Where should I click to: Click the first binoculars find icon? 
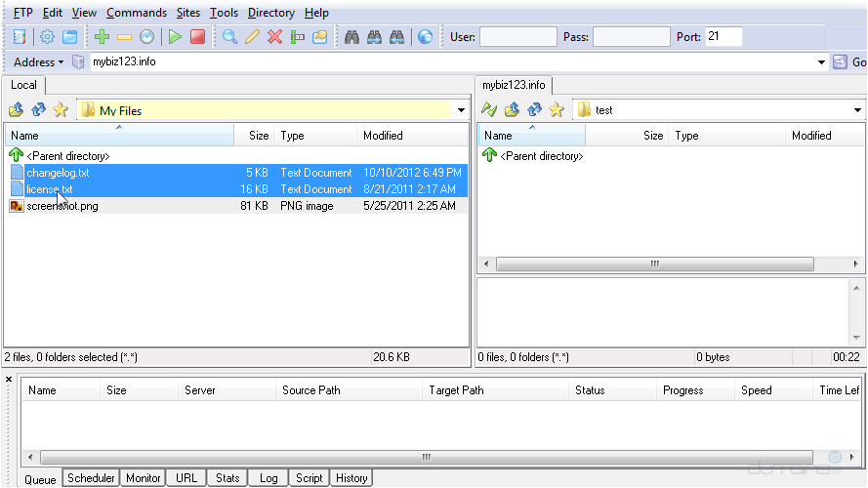pos(351,37)
